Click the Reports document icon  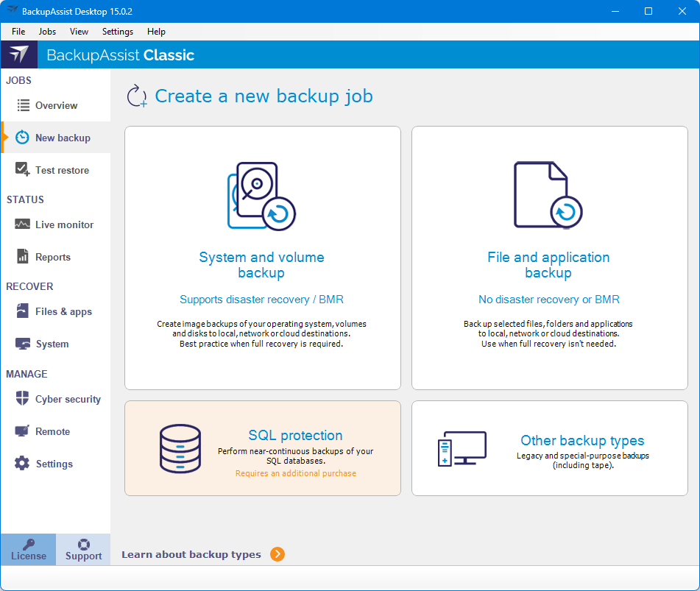(x=23, y=257)
